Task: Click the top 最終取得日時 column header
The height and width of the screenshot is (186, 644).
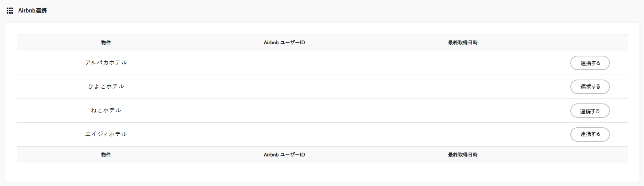Action: tap(462, 43)
